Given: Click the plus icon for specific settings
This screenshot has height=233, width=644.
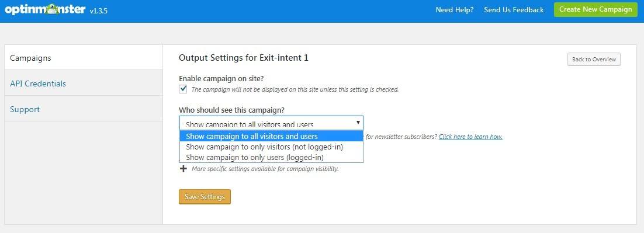Looking at the screenshot, I should pyautogui.click(x=183, y=169).
